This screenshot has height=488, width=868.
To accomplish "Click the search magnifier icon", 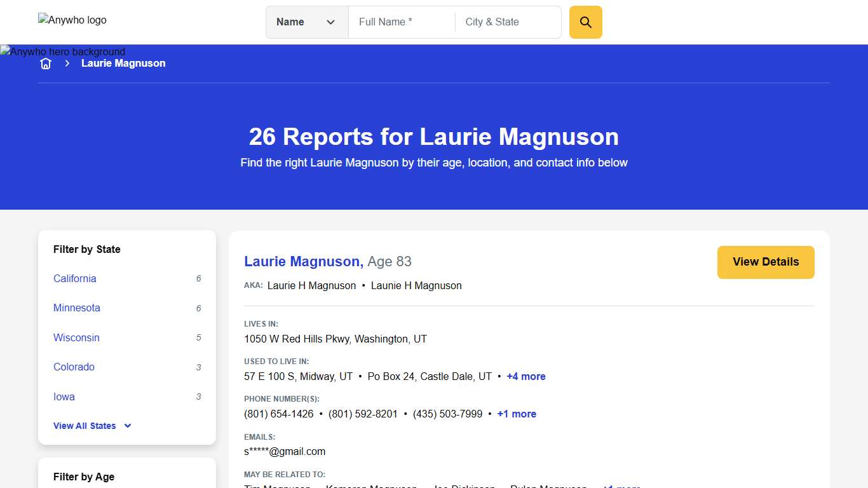I will [585, 22].
